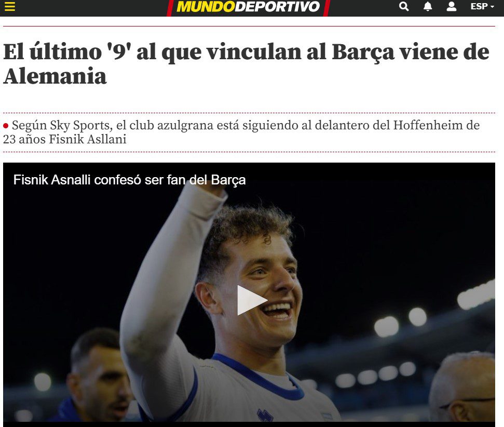The width and height of the screenshot is (504, 427).
Task: Click the smiling player's face in the video
Action: pyautogui.click(x=261, y=289)
